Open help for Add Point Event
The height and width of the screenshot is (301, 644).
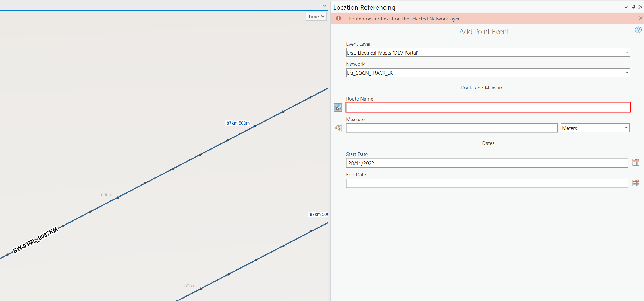tap(638, 30)
